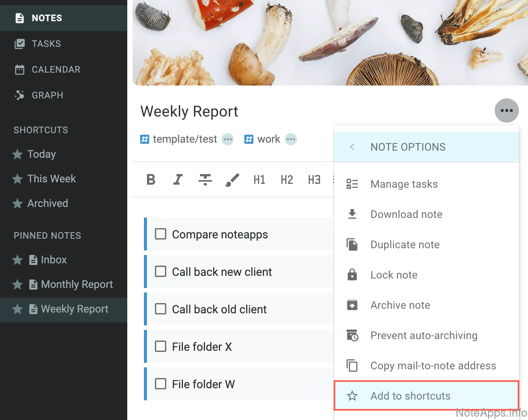The width and height of the screenshot is (528, 420).
Task: Open options for the work tag
Action: pos(291,139)
